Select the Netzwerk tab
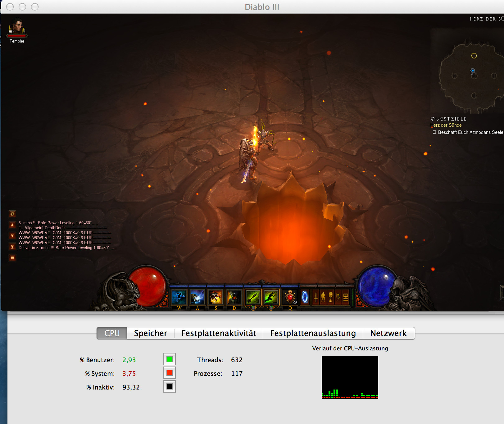 click(388, 333)
